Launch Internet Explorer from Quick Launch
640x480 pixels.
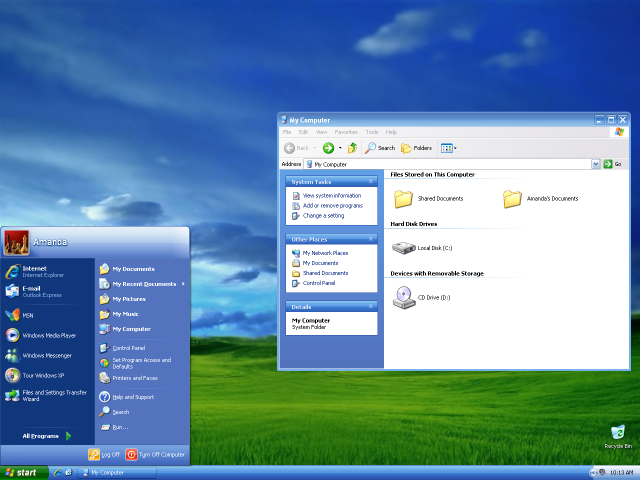[x=58, y=473]
